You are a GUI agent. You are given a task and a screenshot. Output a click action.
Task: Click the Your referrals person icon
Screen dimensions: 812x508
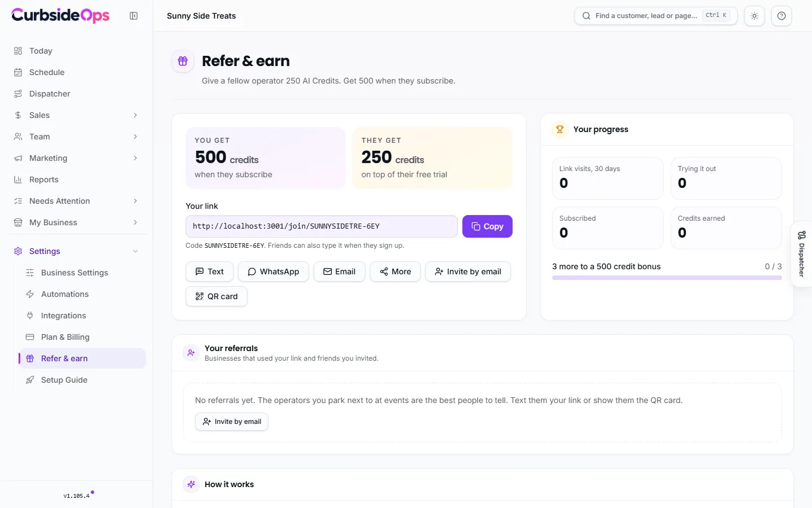[x=191, y=353]
